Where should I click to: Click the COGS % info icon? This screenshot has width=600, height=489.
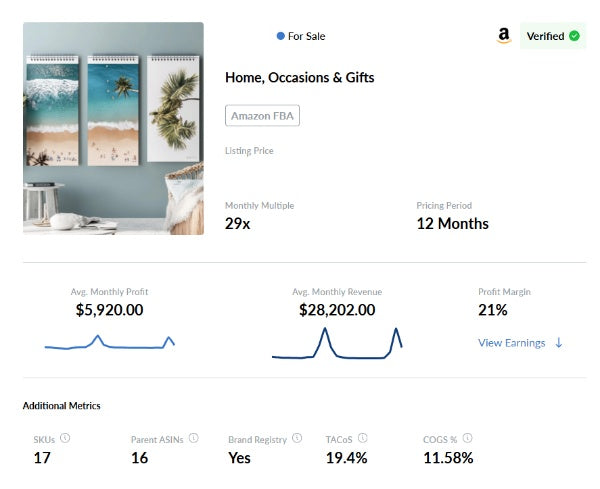tap(467, 438)
